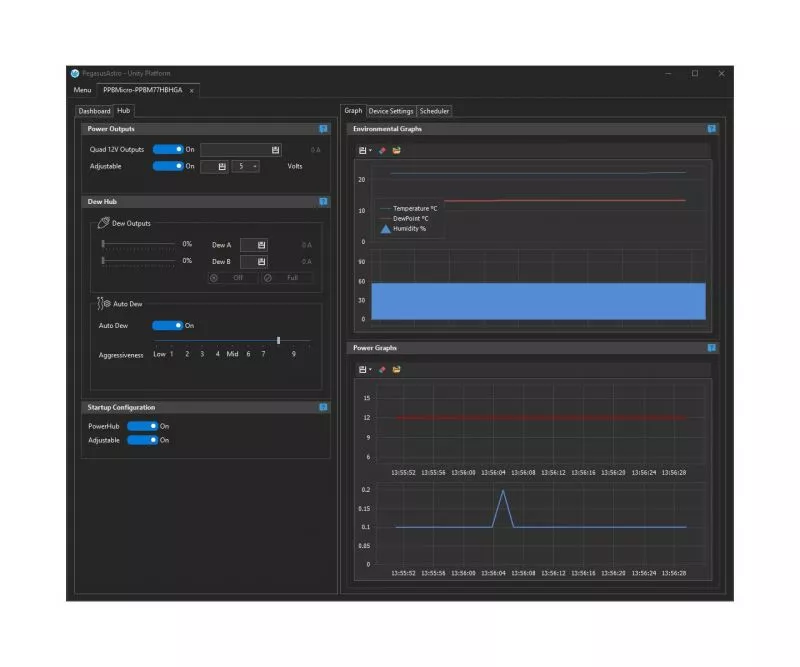Switch to the Graph tab
800x667 pixels.
[x=353, y=111]
